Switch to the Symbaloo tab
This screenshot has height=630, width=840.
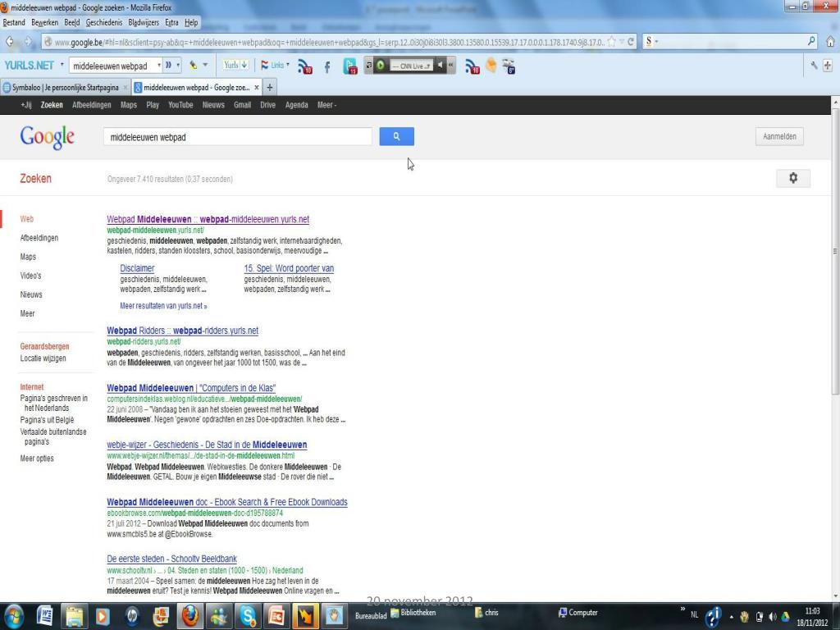pyautogui.click(x=65, y=87)
